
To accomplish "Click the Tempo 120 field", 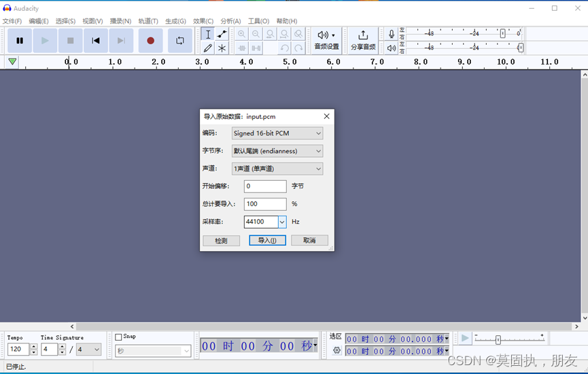I will [x=18, y=350].
